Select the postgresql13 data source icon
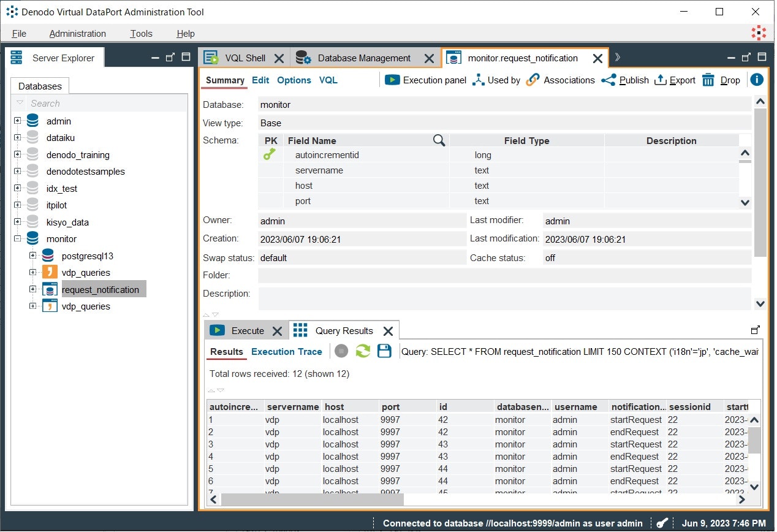Image resolution: width=777 pixels, height=532 pixels. click(48, 256)
